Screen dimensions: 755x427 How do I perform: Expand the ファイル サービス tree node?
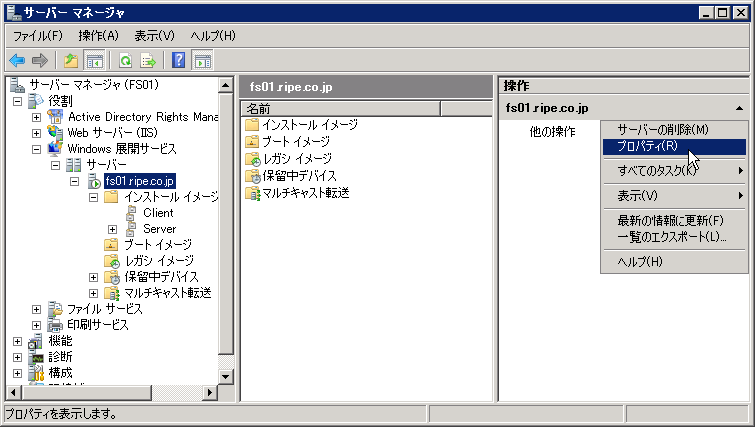(x=37, y=309)
